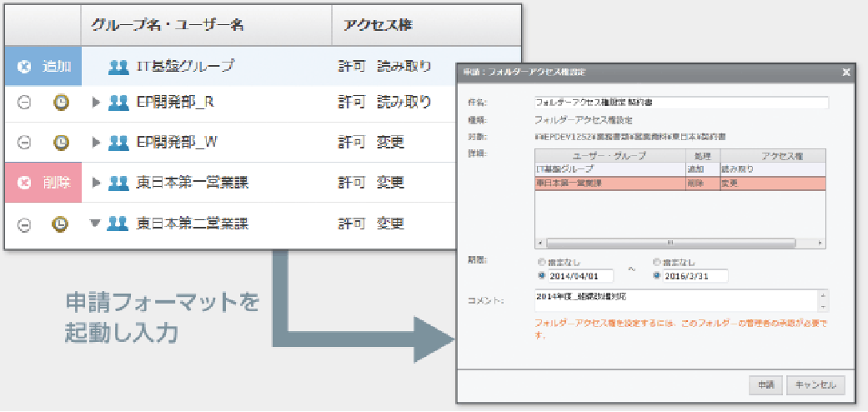Click 許可 読み取り in IT基盤グループ row

[x=384, y=67]
